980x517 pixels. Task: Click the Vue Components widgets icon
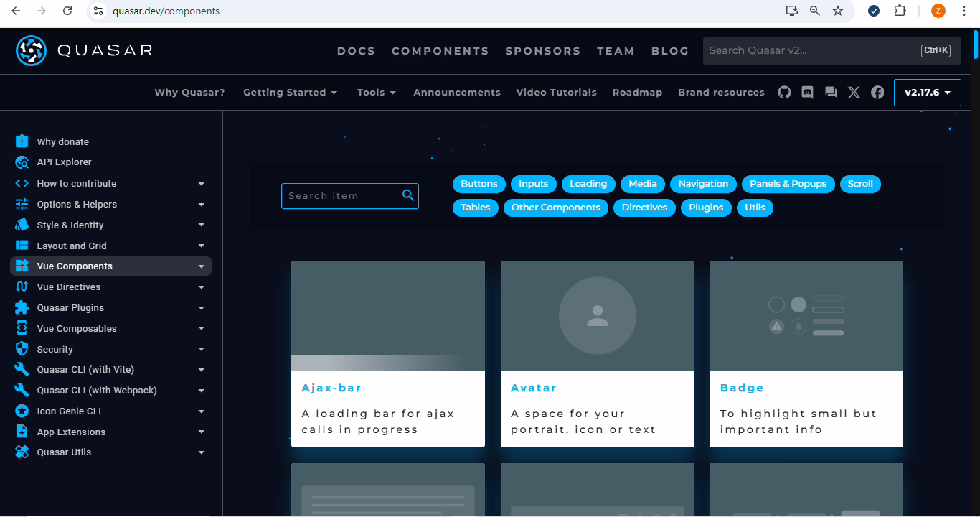22,266
